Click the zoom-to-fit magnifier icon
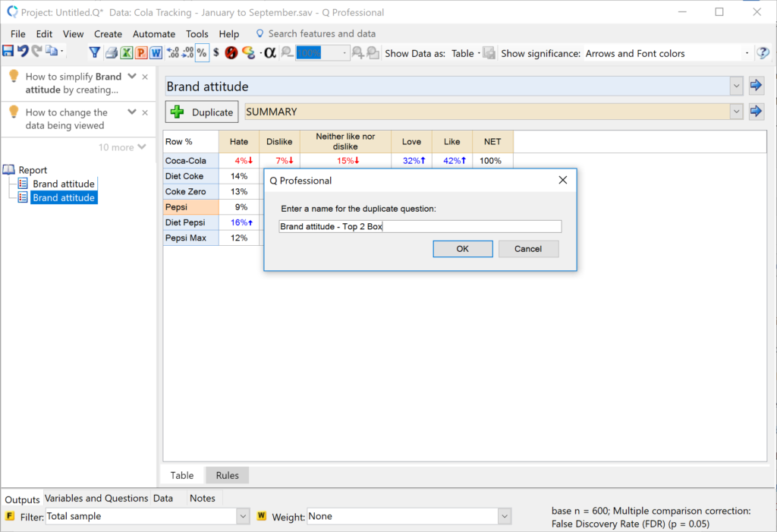Image resolution: width=777 pixels, height=532 pixels. (x=373, y=52)
